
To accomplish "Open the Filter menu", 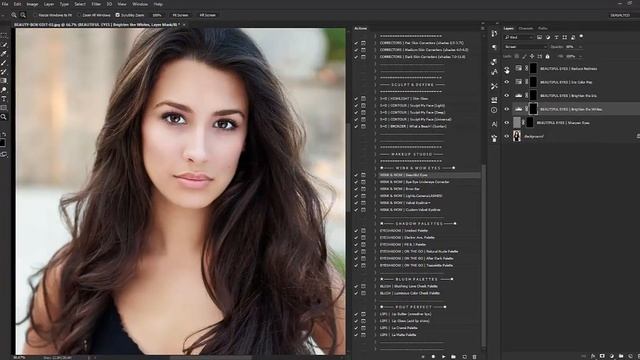I will click(x=96, y=4).
